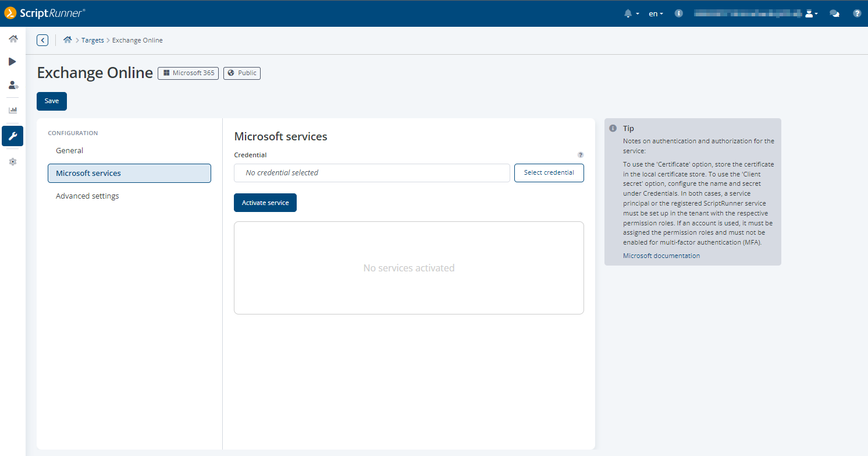Click the Activate service button
The height and width of the screenshot is (456, 868).
[265, 203]
